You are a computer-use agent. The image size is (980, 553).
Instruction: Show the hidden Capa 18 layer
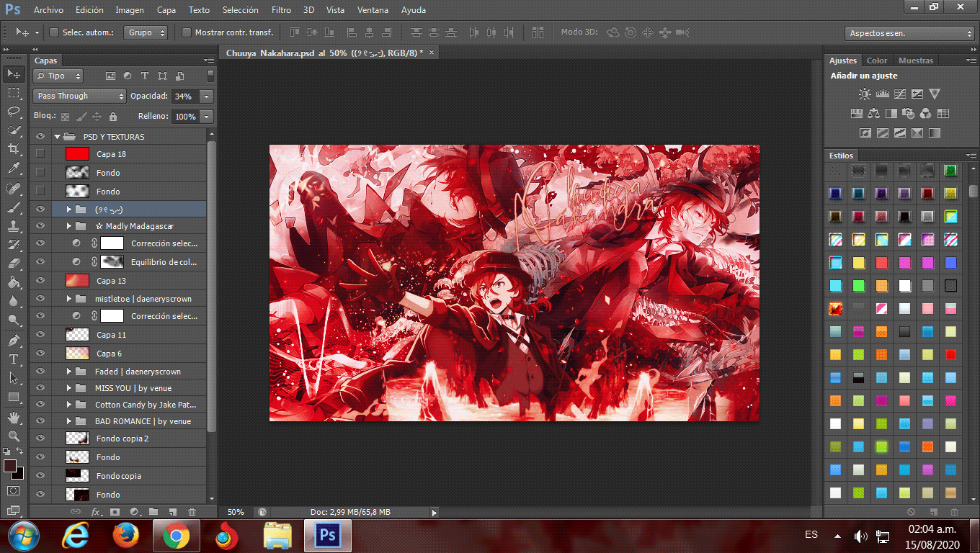[x=40, y=153]
